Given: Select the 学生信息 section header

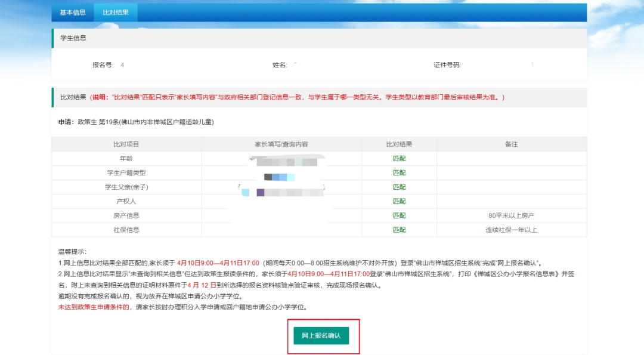Looking at the screenshot, I should [73, 38].
